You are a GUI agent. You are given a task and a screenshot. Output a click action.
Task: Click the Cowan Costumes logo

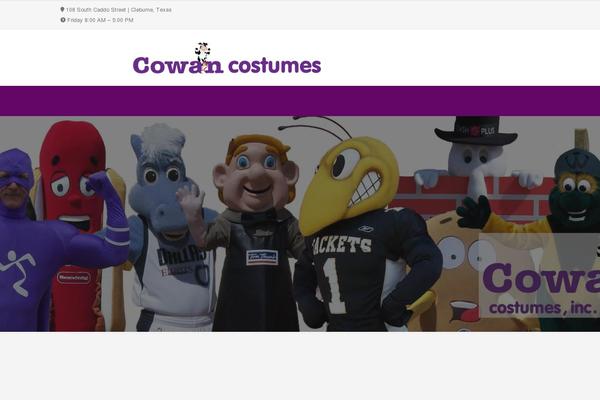click(227, 58)
